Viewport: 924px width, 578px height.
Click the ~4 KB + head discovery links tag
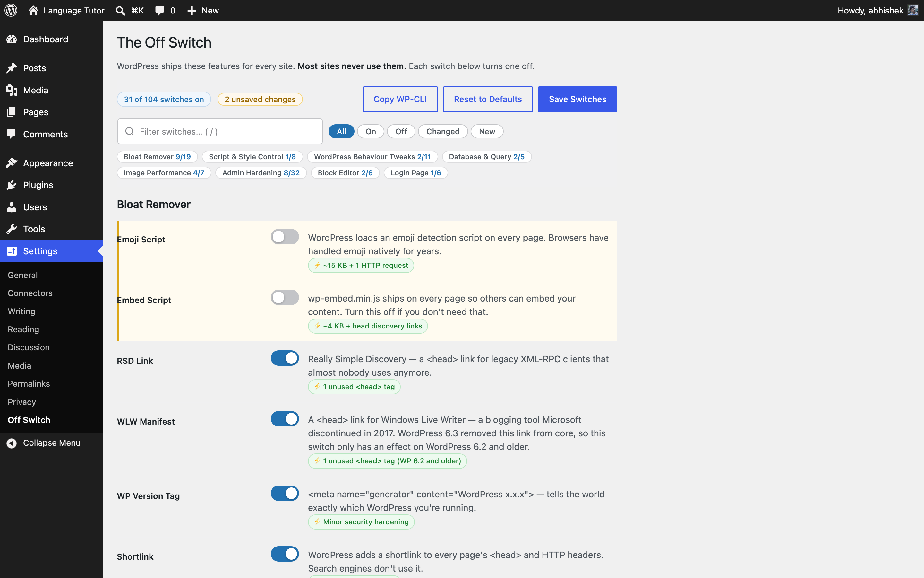pos(368,326)
